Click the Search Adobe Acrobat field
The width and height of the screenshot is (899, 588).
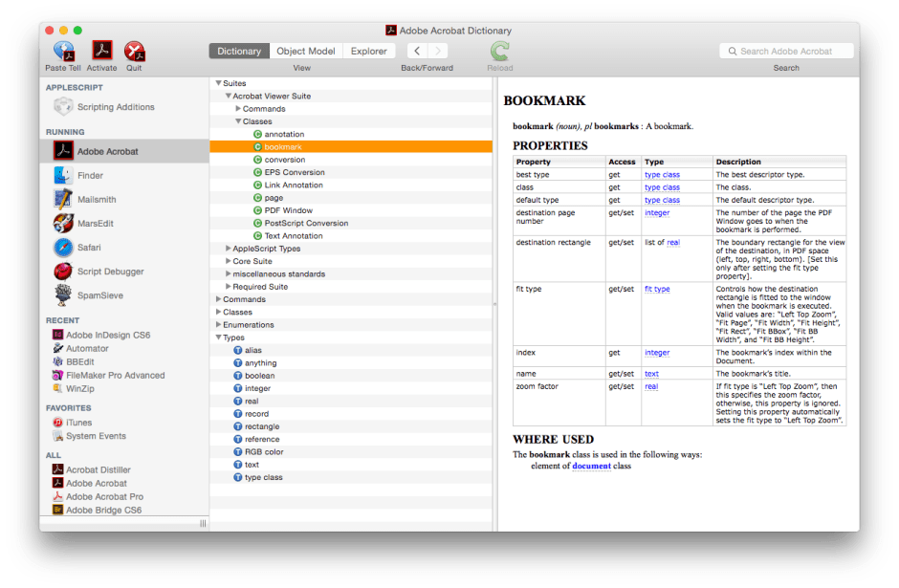coord(786,51)
